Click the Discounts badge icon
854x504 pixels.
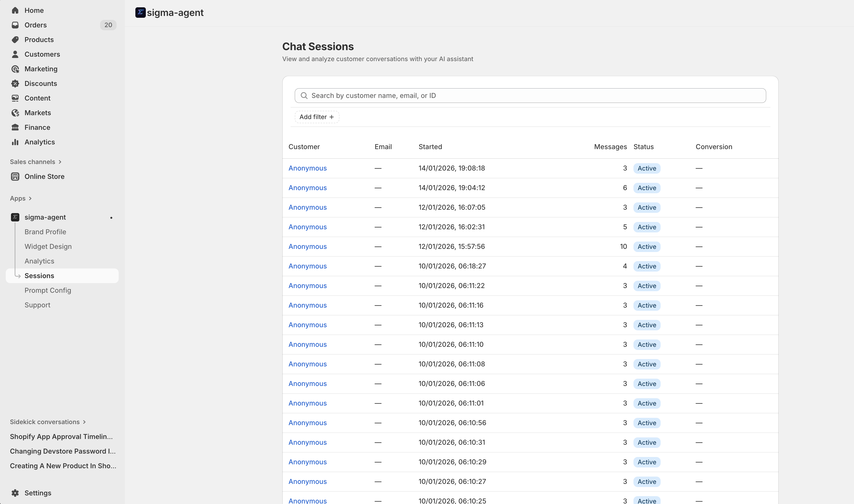[x=15, y=84]
